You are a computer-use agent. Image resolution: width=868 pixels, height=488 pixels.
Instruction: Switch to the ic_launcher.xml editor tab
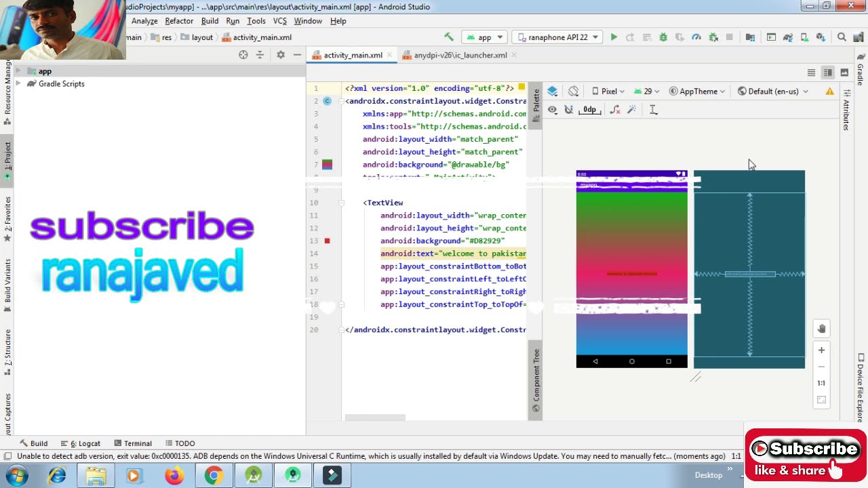point(460,55)
